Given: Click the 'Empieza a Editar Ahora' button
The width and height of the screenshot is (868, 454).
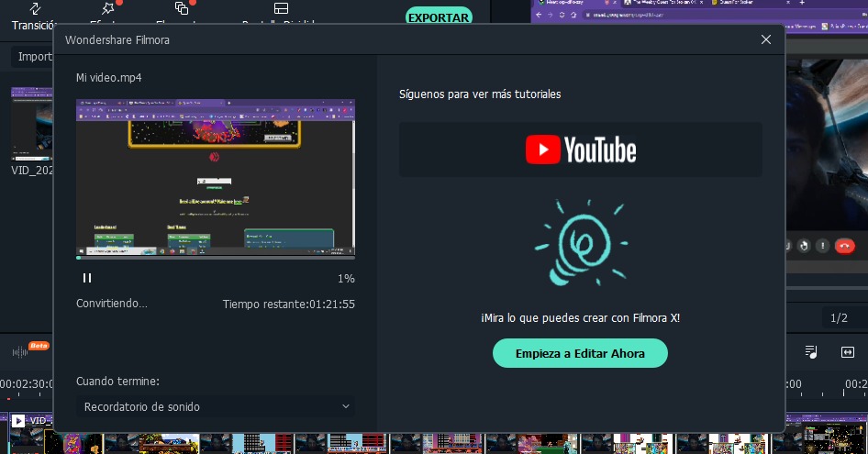Looking at the screenshot, I should [580, 353].
